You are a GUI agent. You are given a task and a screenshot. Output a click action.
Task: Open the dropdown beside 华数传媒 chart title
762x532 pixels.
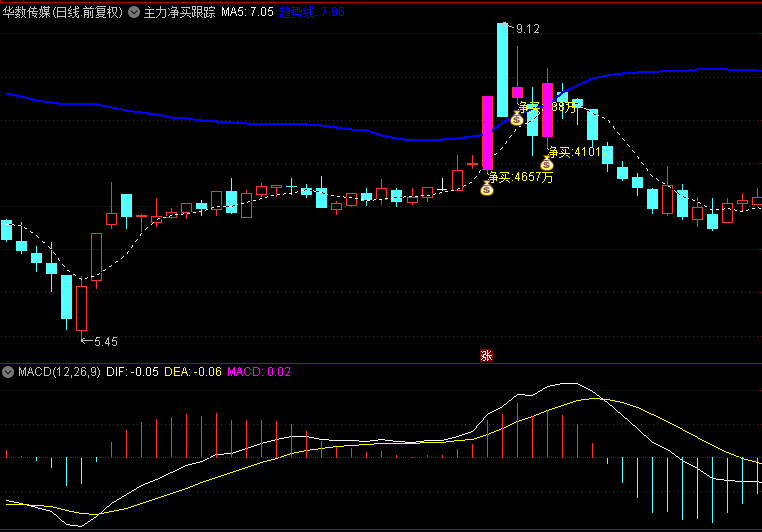[x=134, y=12]
